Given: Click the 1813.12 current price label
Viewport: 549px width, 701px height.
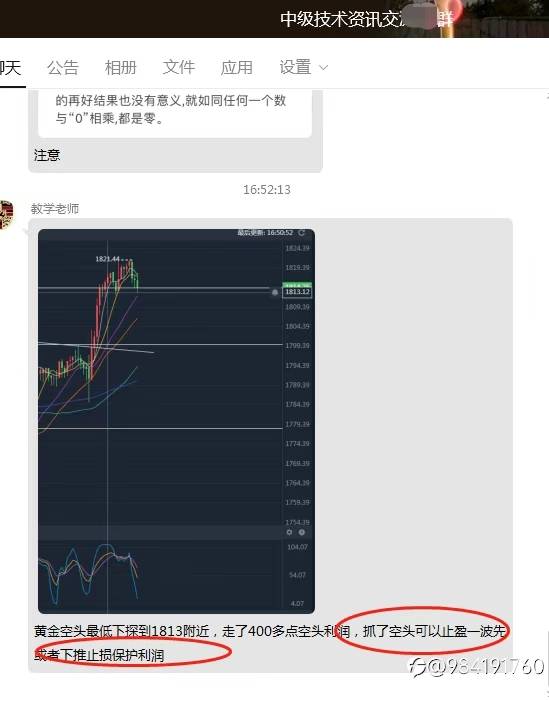Looking at the screenshot, I should point(297,292).
